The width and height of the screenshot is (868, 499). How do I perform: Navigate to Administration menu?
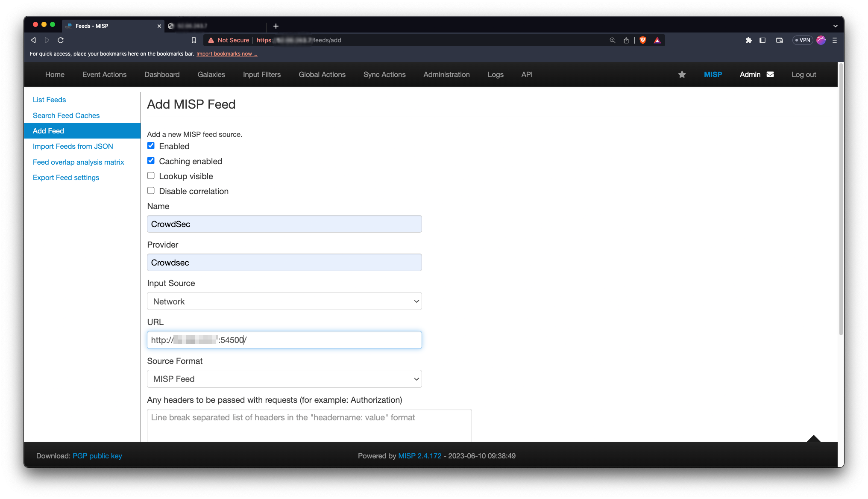tap(446, 74)
